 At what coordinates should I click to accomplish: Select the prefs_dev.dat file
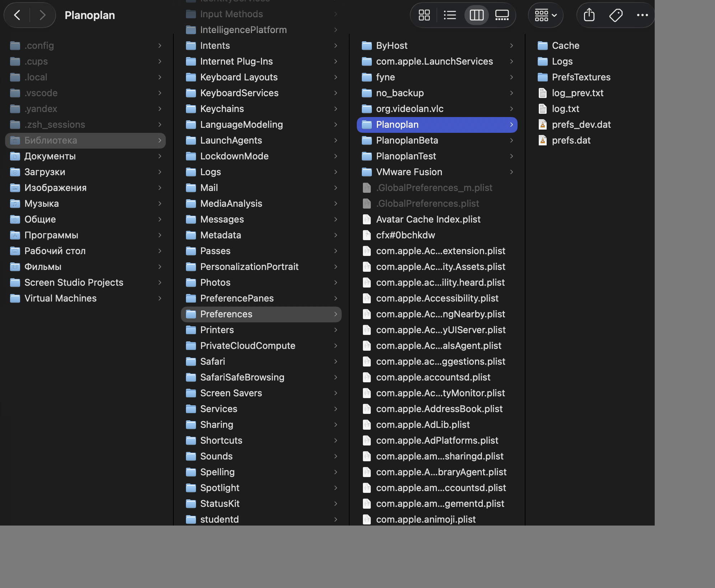point(581,125)
